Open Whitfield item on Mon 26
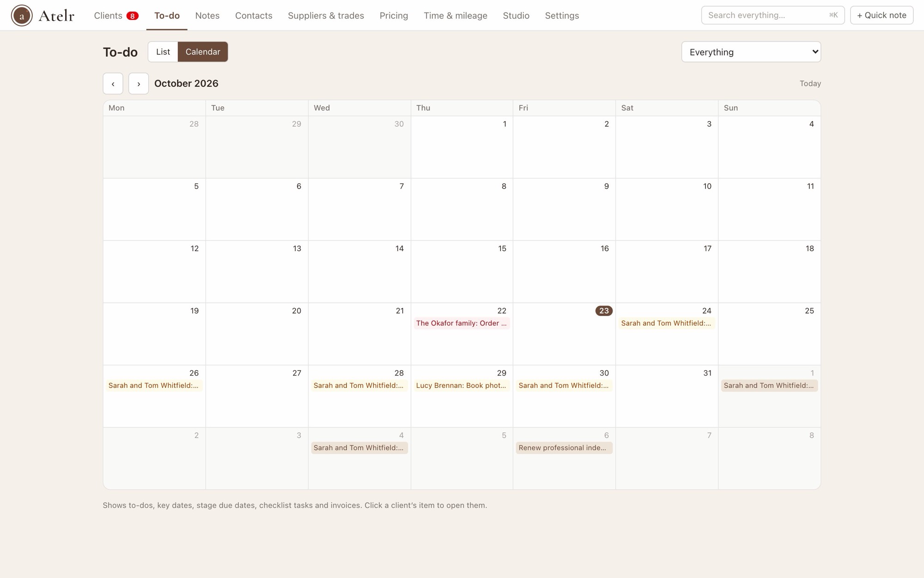The image size is (924, 578). [154, 386]
